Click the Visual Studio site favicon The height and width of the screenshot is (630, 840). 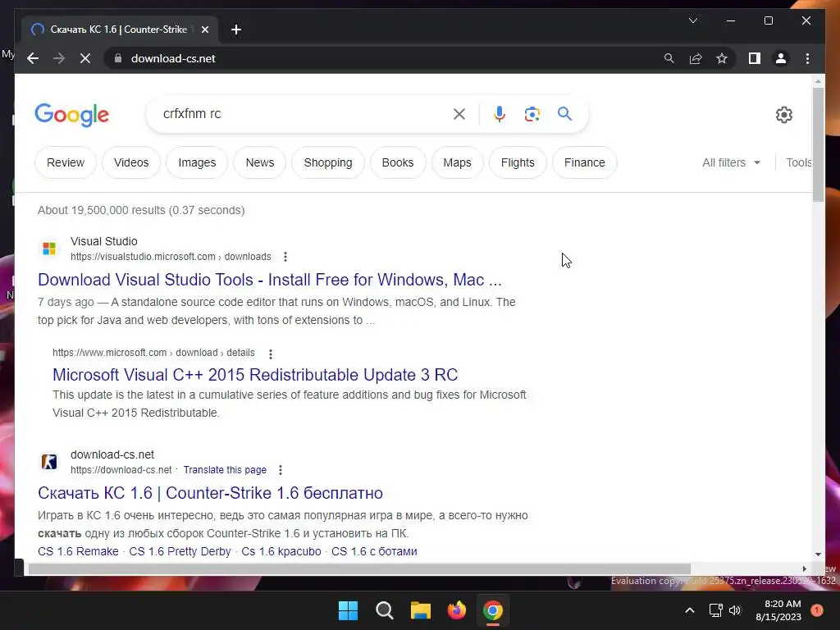click(49, 249)
